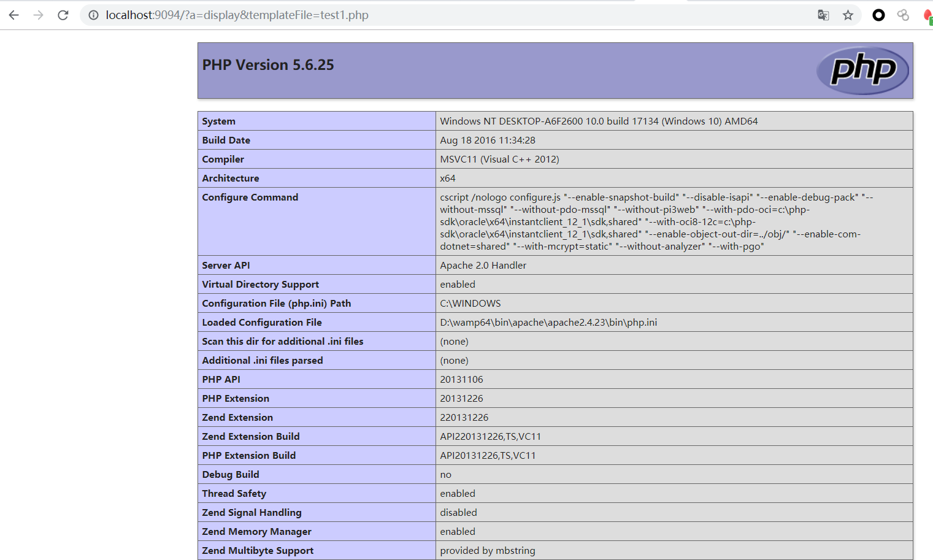Viewport: 933px width, 560px height.
Task: Select PHP Extension Build label
Action: [x=249, y=456]
